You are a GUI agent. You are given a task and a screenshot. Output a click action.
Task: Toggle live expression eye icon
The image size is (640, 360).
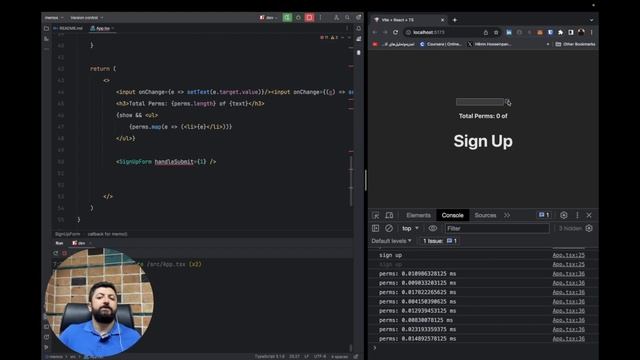(433, 229)
